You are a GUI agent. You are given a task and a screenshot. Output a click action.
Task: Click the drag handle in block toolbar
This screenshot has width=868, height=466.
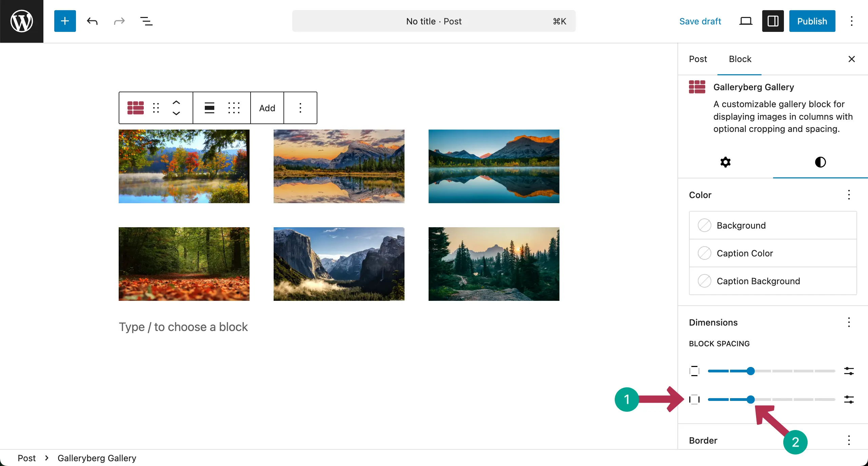tap(156, 108)
